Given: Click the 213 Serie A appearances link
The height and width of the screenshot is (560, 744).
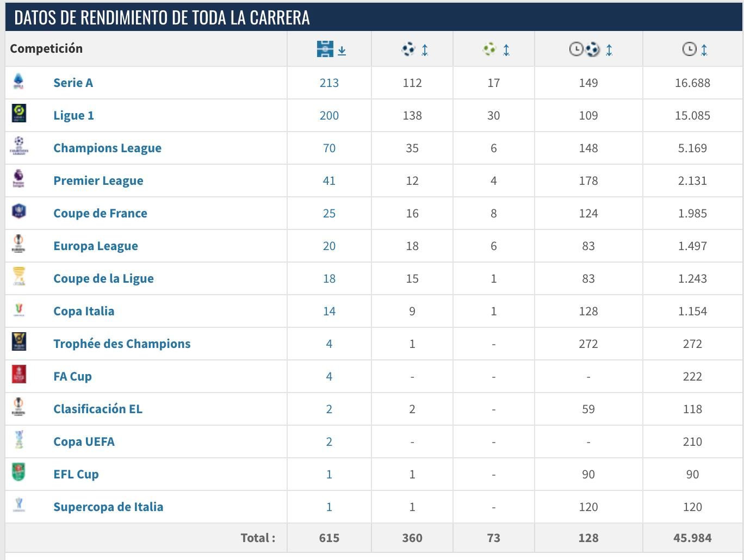Looking at the screenshot, I should pos(329,83).
